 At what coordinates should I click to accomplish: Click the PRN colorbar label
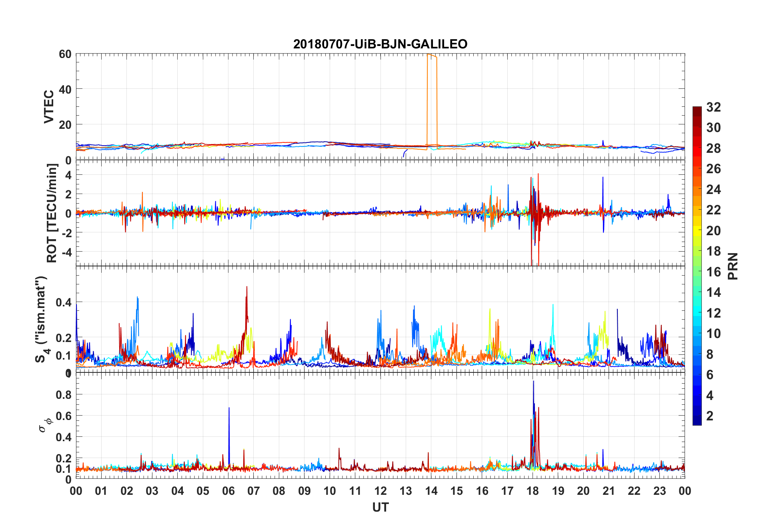click(x=733, y=266)
